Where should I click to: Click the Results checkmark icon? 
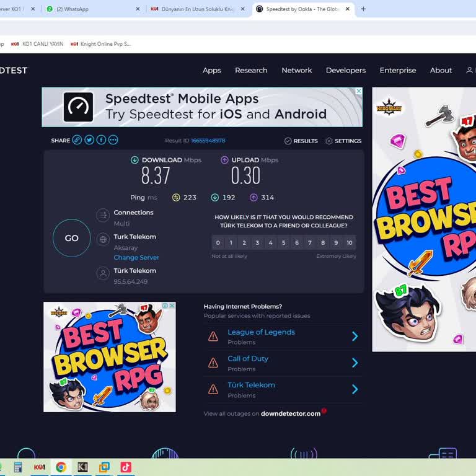click(x=288, y=141)
